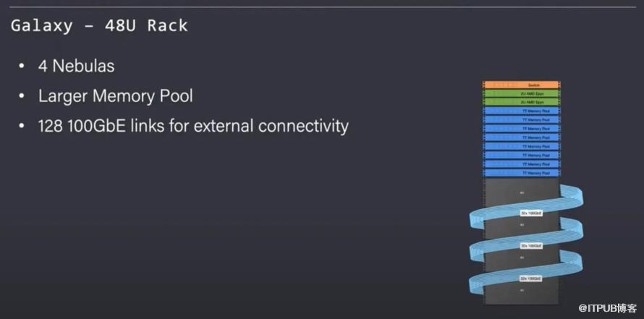The height and width of the screenshot is (319, 644).
Task: Select the lower green 2U AMD Epyc unit
Action: [x=522, y=102]
